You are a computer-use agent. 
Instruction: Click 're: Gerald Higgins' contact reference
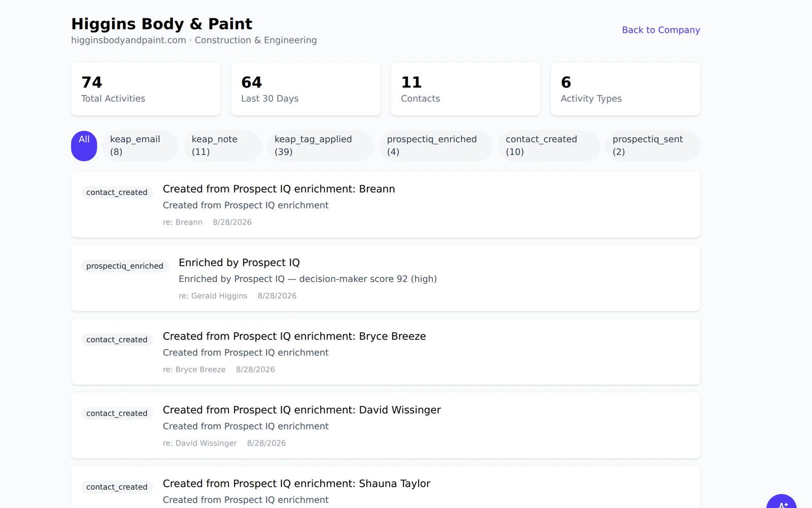pyautogui.click(x=213, y=296)
